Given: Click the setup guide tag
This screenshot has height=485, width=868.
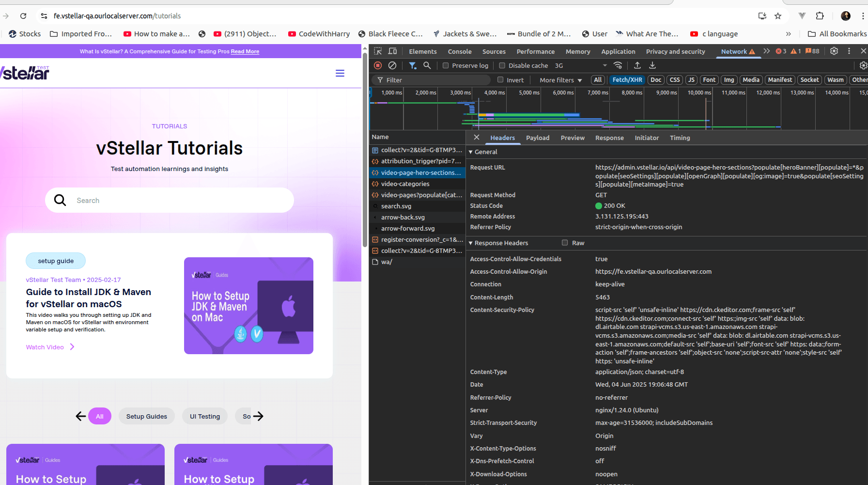Looking at the screenshot, I should click(56, 261).
